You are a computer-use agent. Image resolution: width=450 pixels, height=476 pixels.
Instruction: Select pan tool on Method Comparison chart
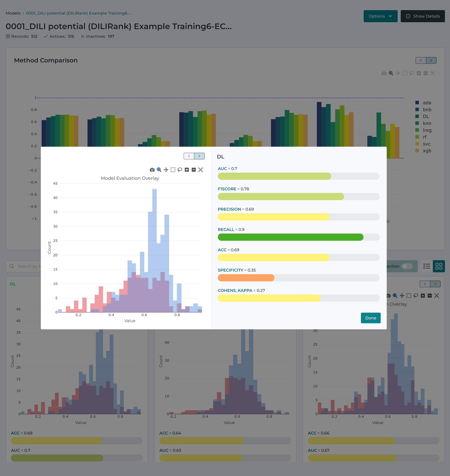[398, 73]
